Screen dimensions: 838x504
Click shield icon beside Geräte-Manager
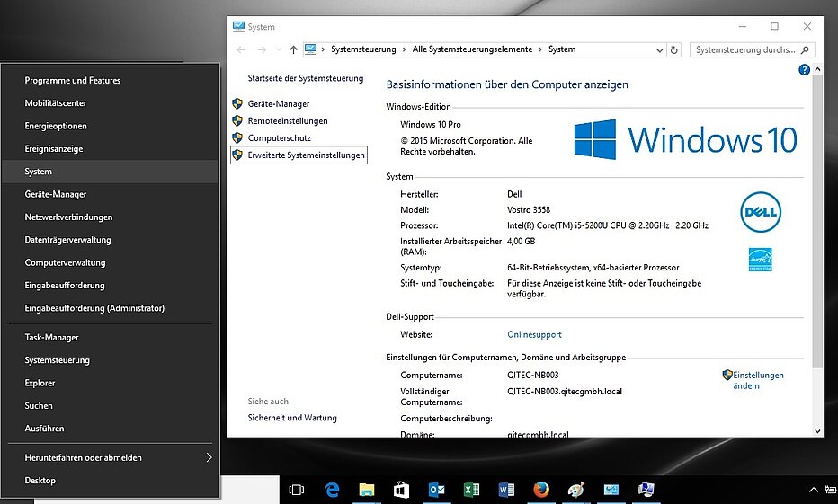(237, 103)
